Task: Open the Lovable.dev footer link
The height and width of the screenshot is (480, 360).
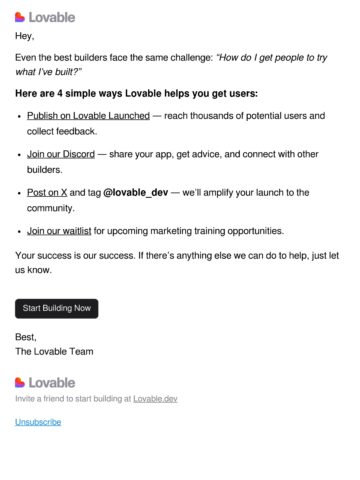Action: click(x=155, y=399)
